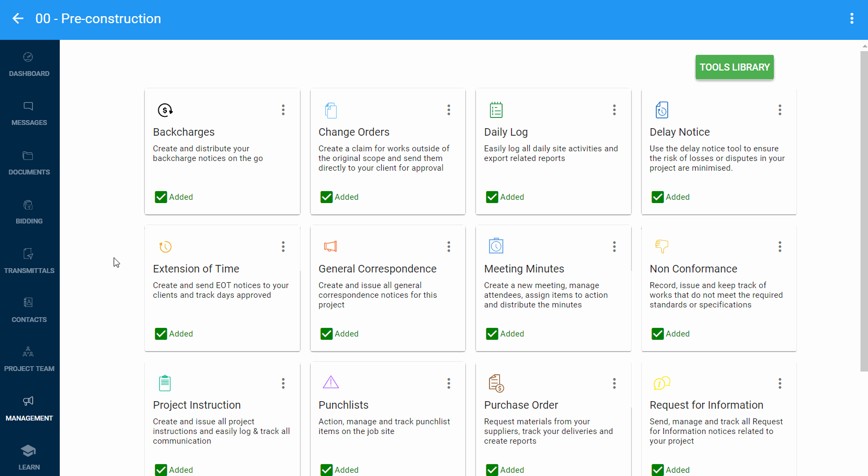Viewport: 868px width, 476px height.
Task: Toggle Added on Request for Information card
Action: click(x=657, y=470)
